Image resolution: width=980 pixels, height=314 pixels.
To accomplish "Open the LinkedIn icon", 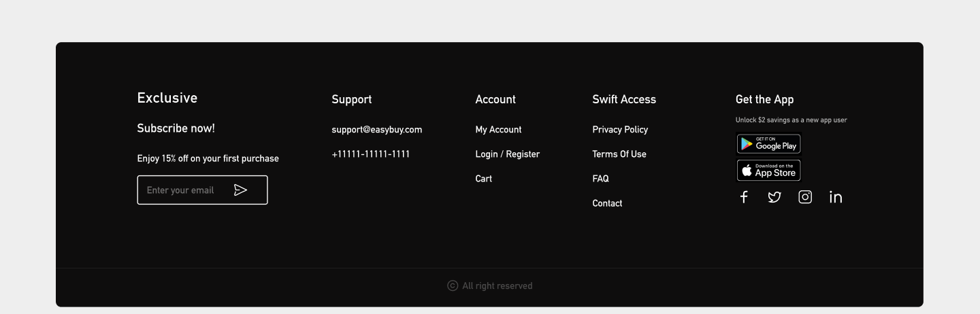I will 836,197.
